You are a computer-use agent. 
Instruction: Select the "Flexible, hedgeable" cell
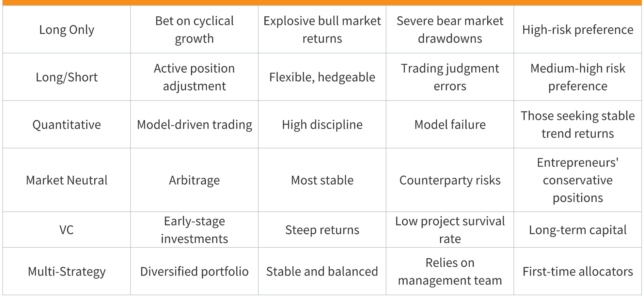(322, 77)
